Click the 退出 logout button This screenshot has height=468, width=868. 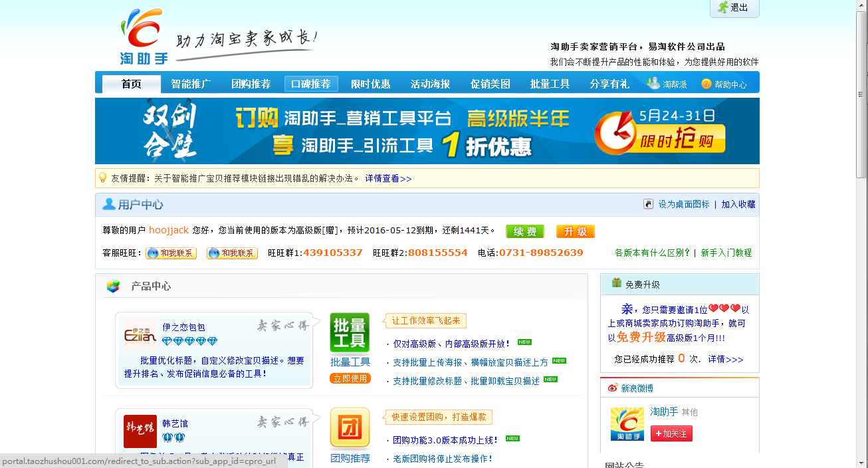(x=734, y=9)
